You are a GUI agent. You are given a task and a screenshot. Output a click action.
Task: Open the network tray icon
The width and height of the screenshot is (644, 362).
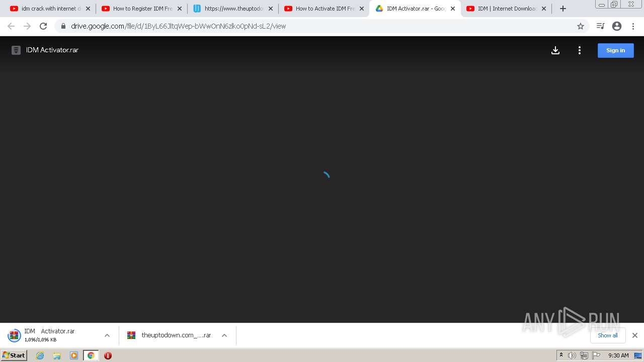[584, 355]
